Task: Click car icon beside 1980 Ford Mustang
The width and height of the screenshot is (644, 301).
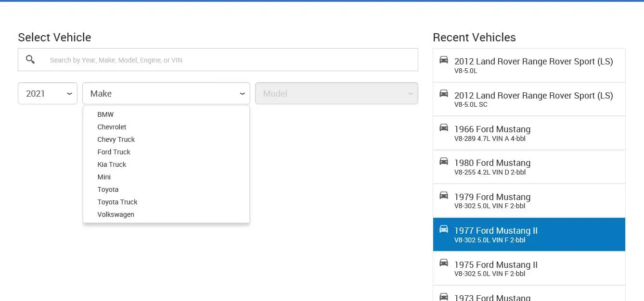Action: 444,161
